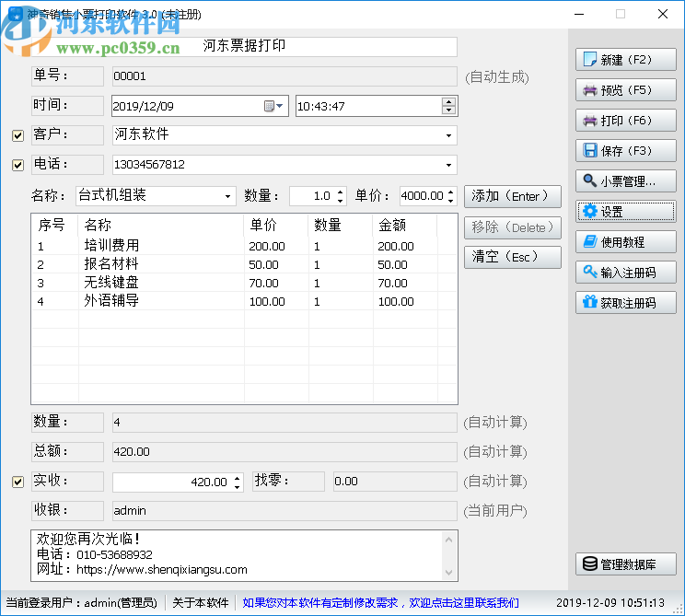Decrease the 实收 amount spinner
The image size is (685, 616).
click(238, 486)
